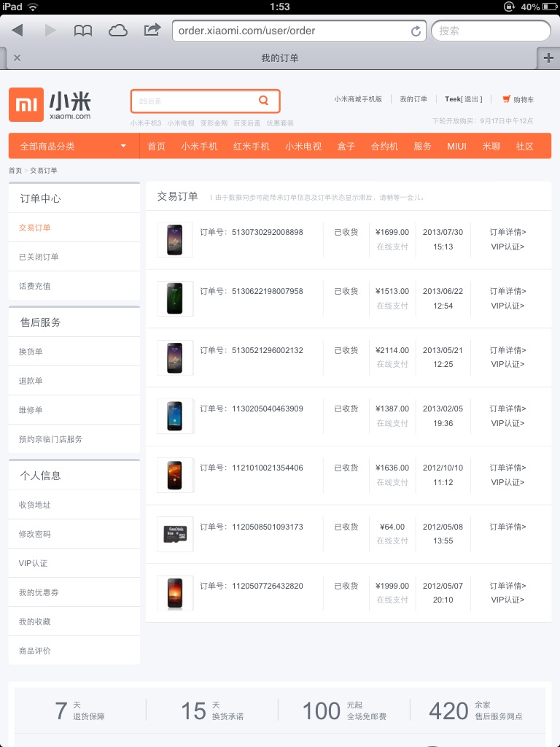Open 订单详情 for order 5130730292008898
Image resolution: width=560 pixels, height=747 pixels.
pyautogui.click(x=507, y=232)
